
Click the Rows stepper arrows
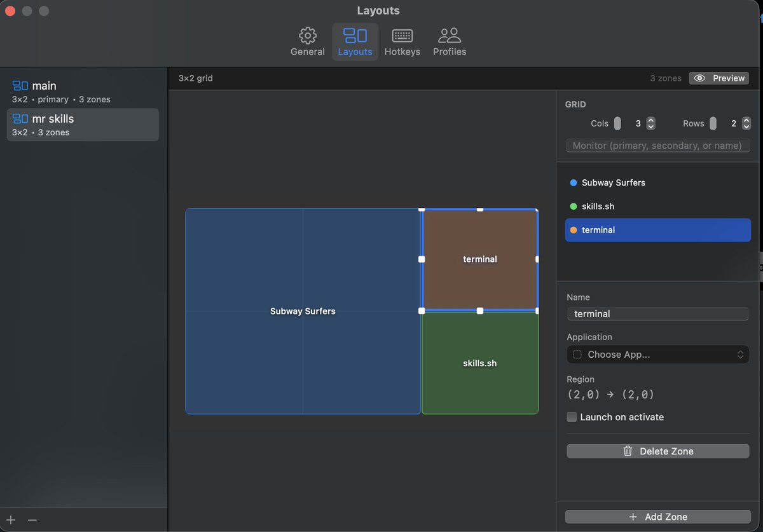click(746, 123)
